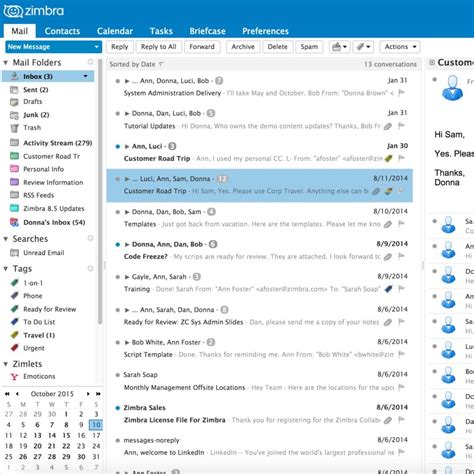Click the Trash can icon
474x474 pixels.
click(14, 128)
